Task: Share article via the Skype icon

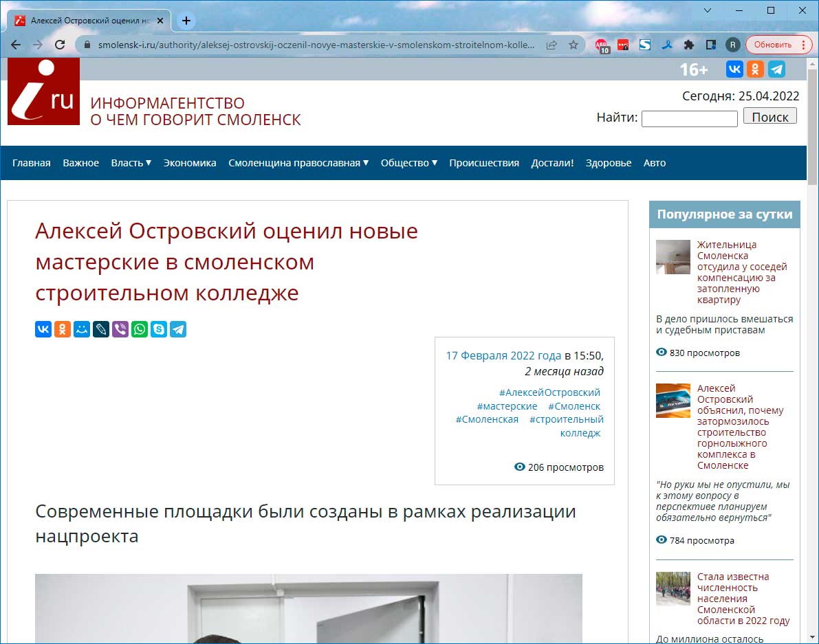Action: click(x=159, y=329)
